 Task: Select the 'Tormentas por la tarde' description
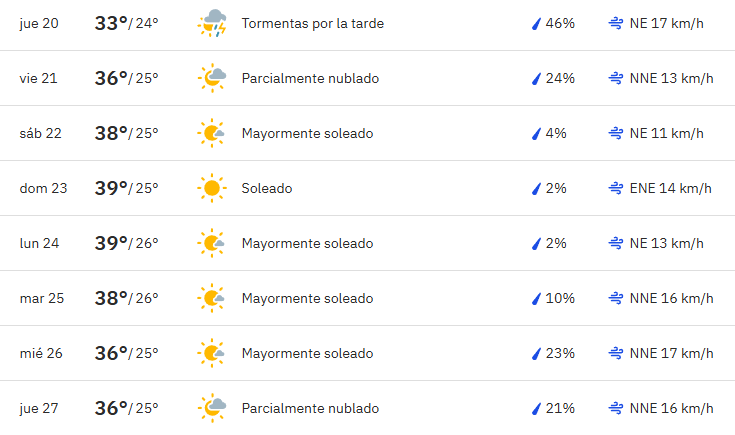(313, 23)
